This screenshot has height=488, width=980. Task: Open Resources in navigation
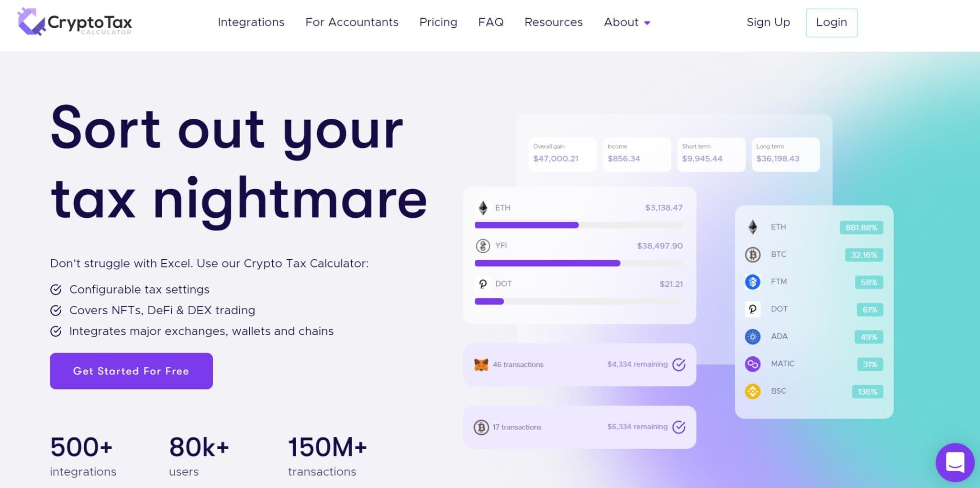pos(553,22)
